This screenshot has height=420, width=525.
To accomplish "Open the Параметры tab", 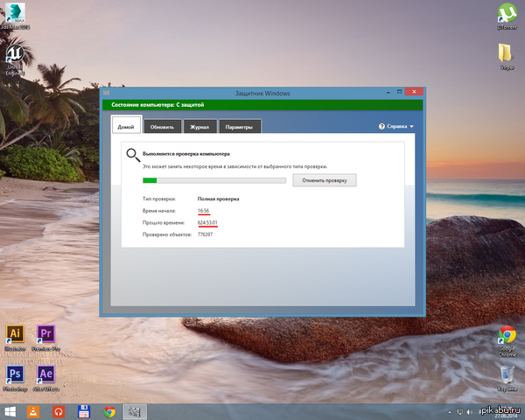I will click(x=238, y=127).
